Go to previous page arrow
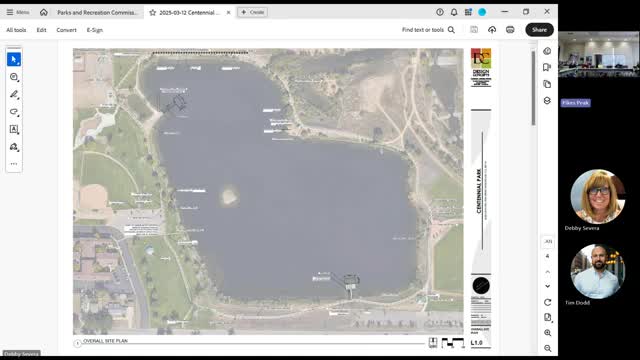This screenshot has width=640, height=360. (x=548, y=271)
